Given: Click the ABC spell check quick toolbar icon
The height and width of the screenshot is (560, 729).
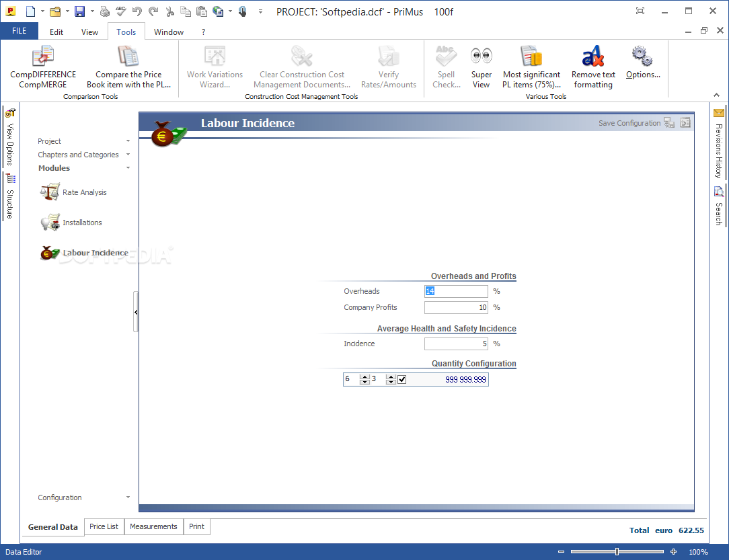Looking at the screenshot, I should tap(121, 11).
